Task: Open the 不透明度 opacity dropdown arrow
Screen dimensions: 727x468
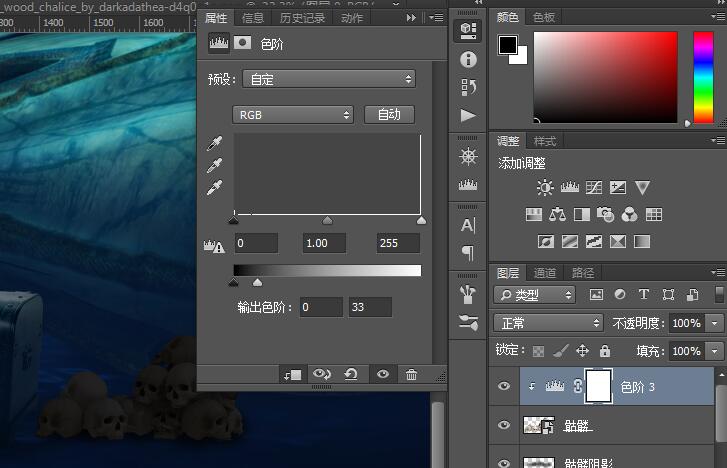Action: [x=714, y=323]
